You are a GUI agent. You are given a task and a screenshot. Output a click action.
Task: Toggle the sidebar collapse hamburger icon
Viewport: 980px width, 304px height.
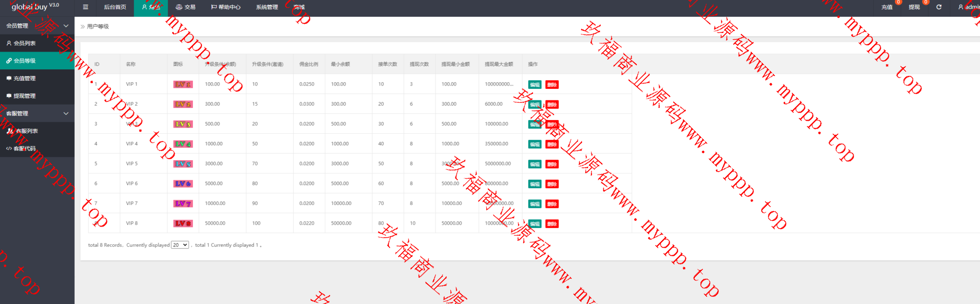(x=85, y=7)
